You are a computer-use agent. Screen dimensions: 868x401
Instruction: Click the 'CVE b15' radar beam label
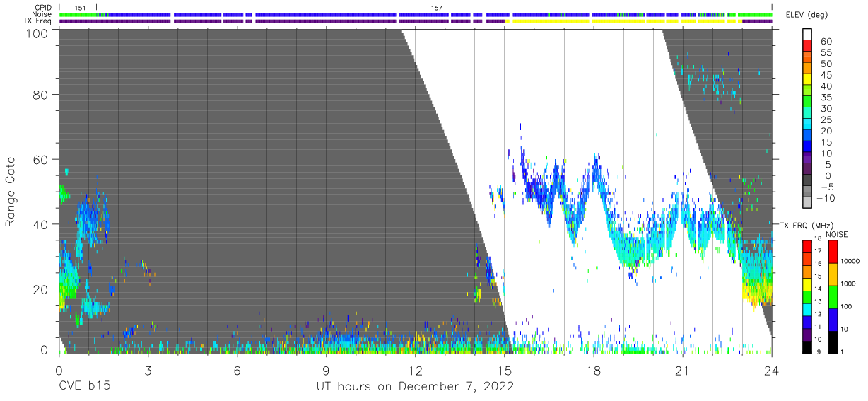tap(84, 387)
